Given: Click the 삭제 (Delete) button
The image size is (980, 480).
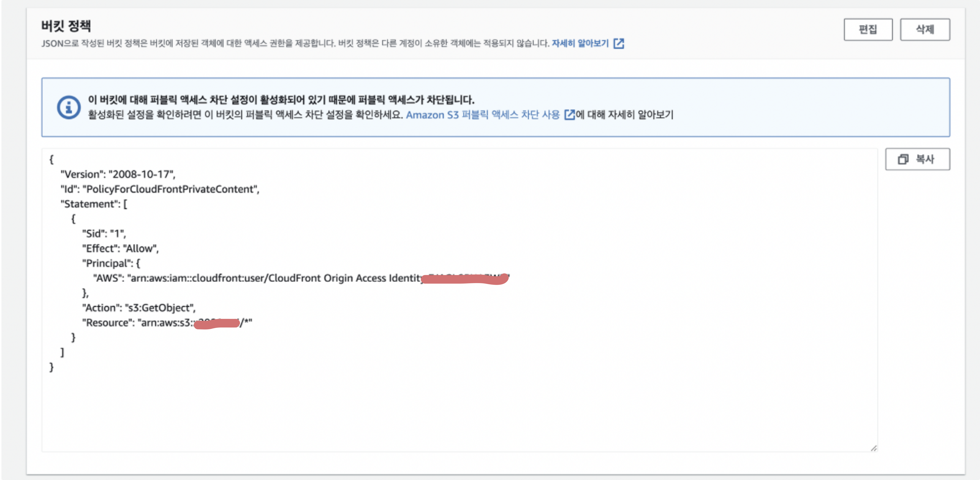Looking at the screenshot, I should pyautogui.click(x=924, y=29).
